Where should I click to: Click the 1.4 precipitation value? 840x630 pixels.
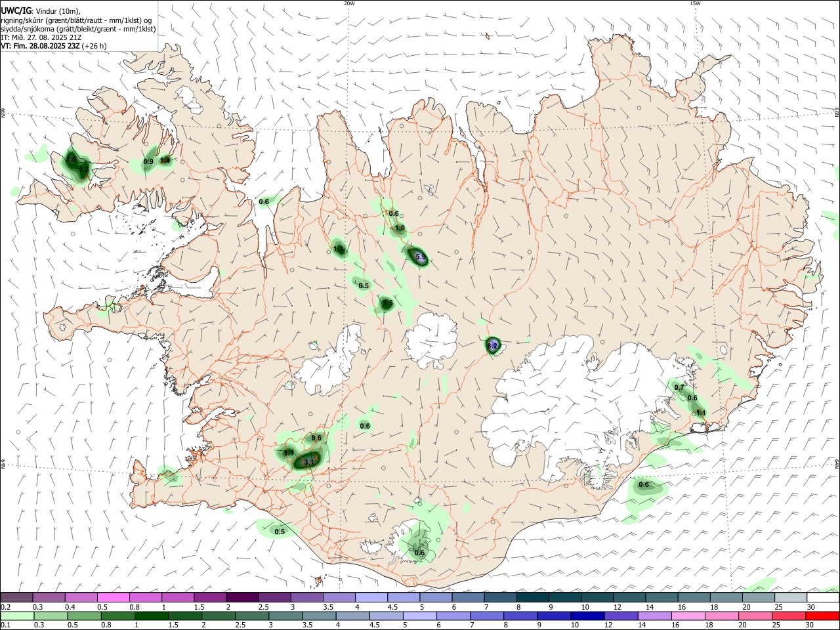point(165,159)
